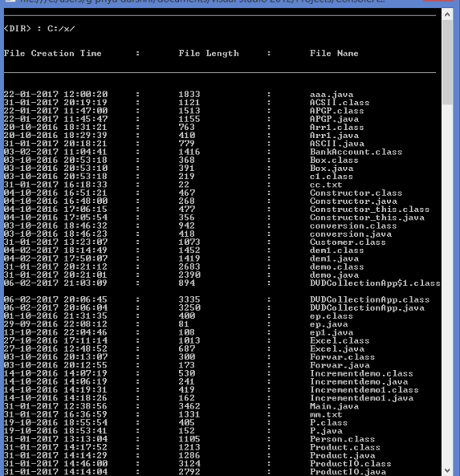The width and height of the screenshot is (460, 476).
Task: Select the file name ASCII.java
Action: (x=337, y=144)
